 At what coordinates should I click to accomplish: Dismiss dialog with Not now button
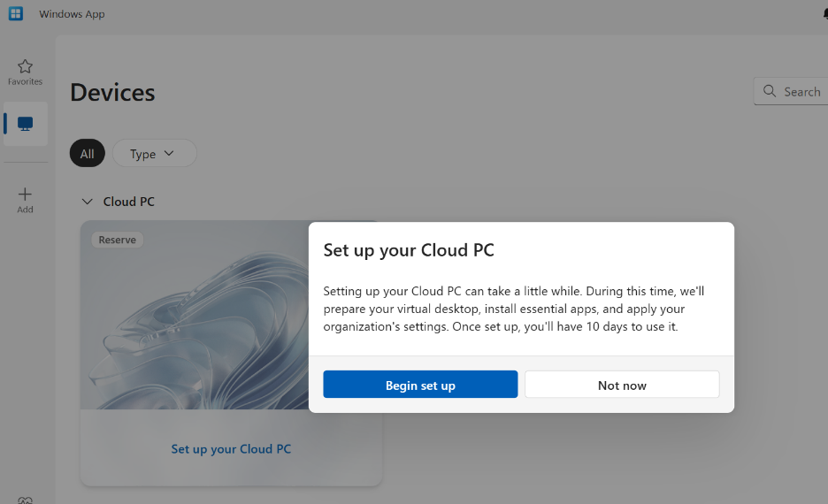click(622, 385)
